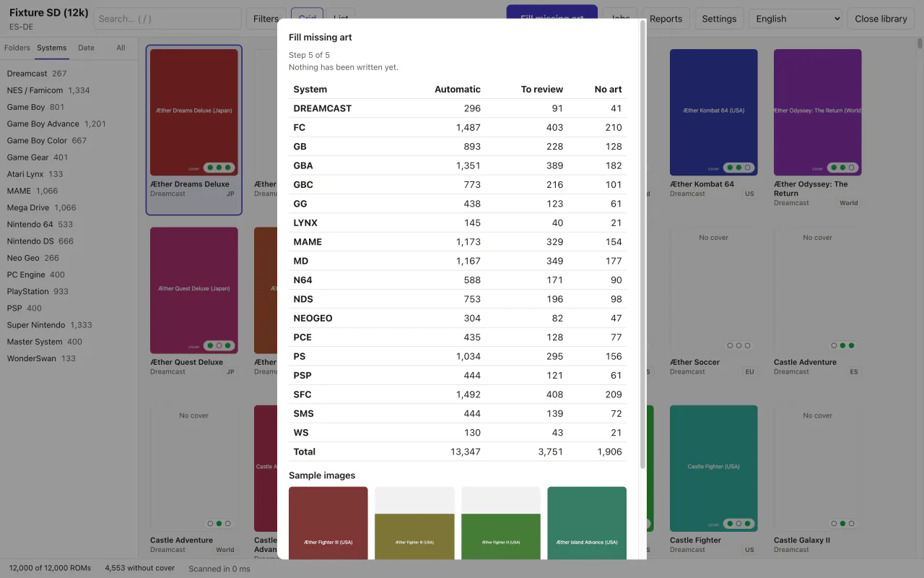This screenshot has height=578, width=924.
Task: Open the Æther Odyssey: The Return cover
Action: coord(818,112)
